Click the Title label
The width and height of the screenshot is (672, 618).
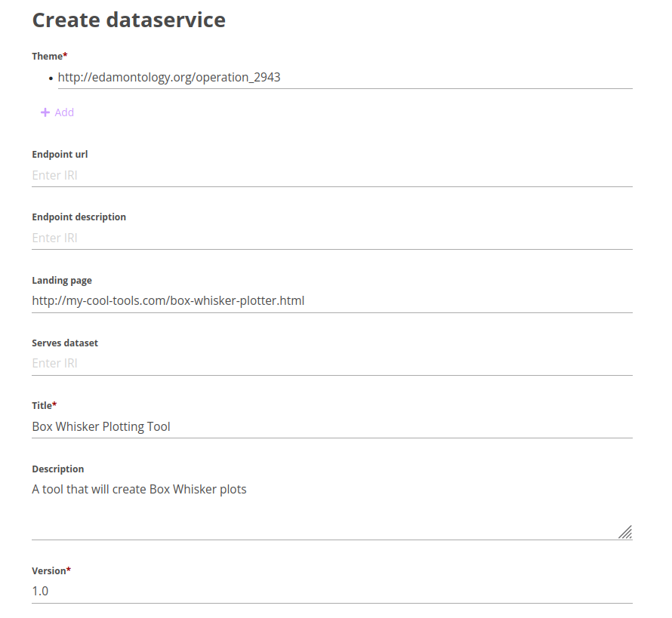[44, 405]
